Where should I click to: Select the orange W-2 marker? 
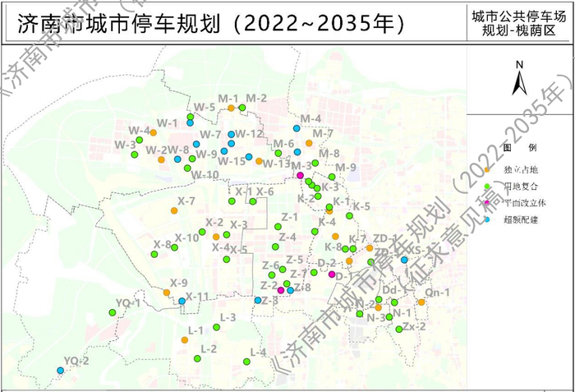coord(161,159)
